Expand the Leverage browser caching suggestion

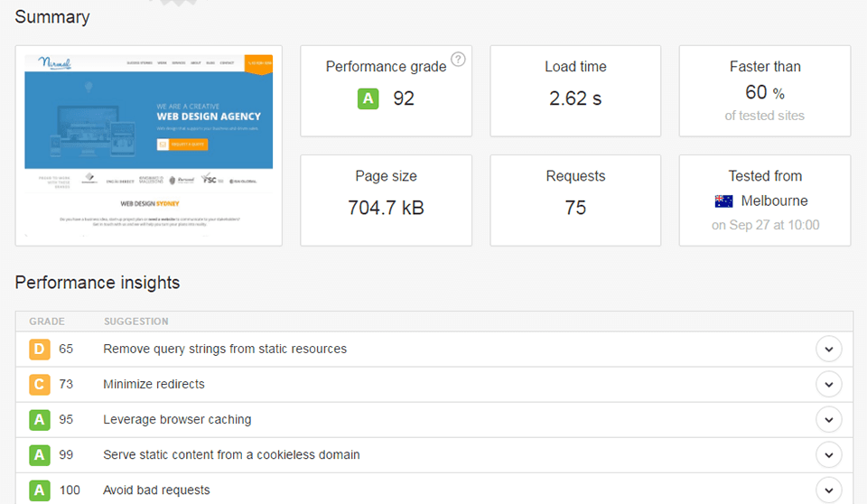[829, 420]
